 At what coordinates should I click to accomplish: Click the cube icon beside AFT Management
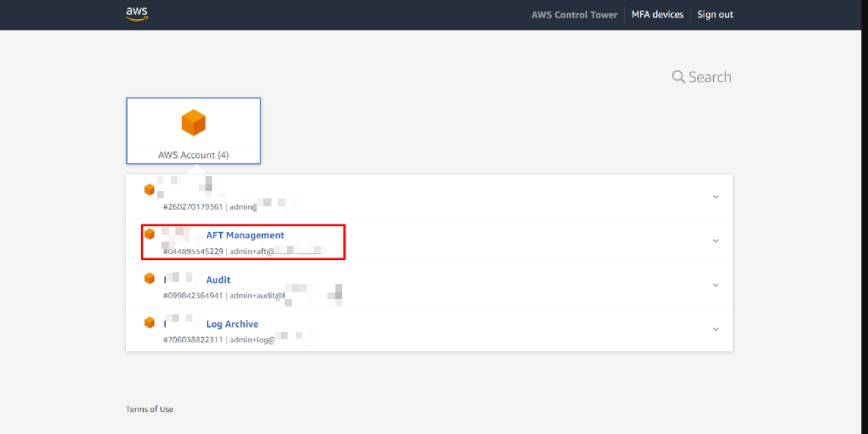coord(150,234)
